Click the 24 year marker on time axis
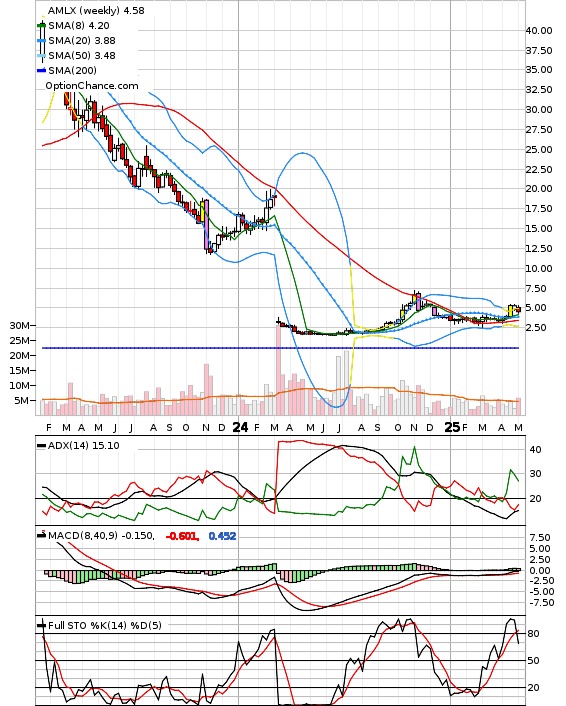Image resolution: width=566 pixels, height=706 pixels. click(240, 427)
